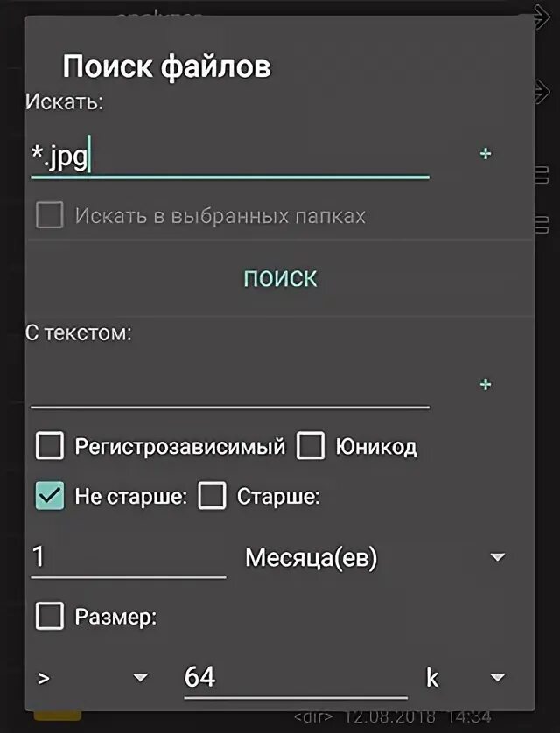The width and height of the screenshot is (560, 733).
Task: Enable the 'Старше:' checkbox
Action: pos(212,496)
